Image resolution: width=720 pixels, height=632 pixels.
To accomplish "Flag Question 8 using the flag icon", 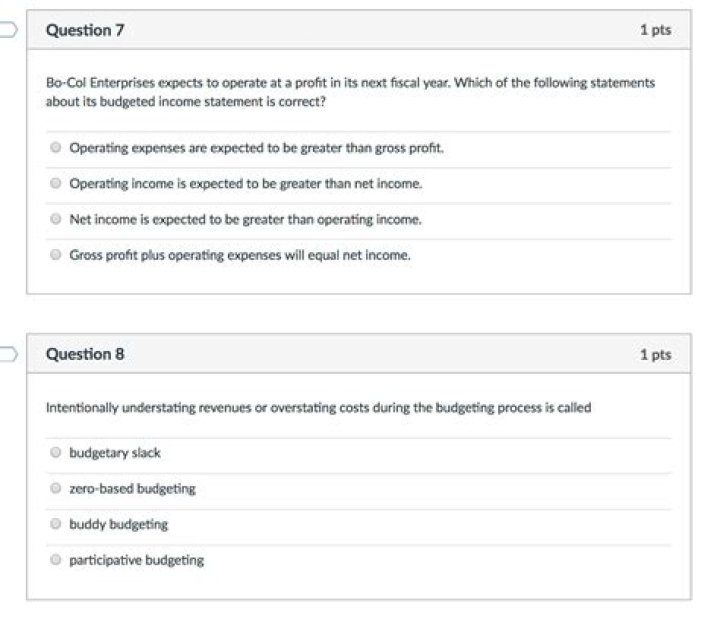I will 8,354.
